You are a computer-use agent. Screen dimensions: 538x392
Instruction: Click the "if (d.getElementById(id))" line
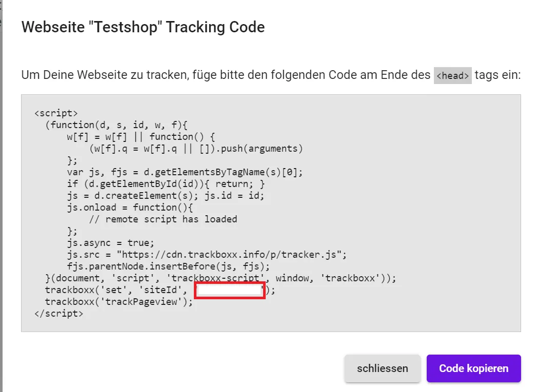[166, 184]
